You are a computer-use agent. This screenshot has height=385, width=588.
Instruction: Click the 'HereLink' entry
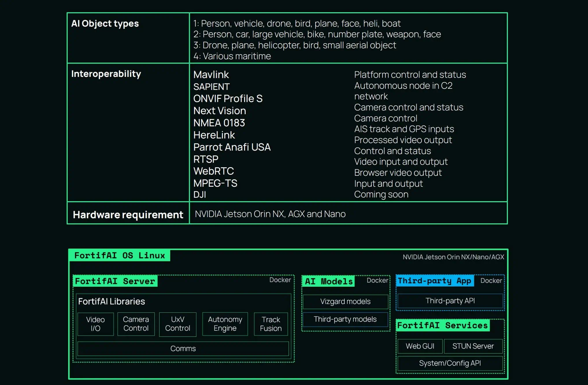click(x=214, y=135)
